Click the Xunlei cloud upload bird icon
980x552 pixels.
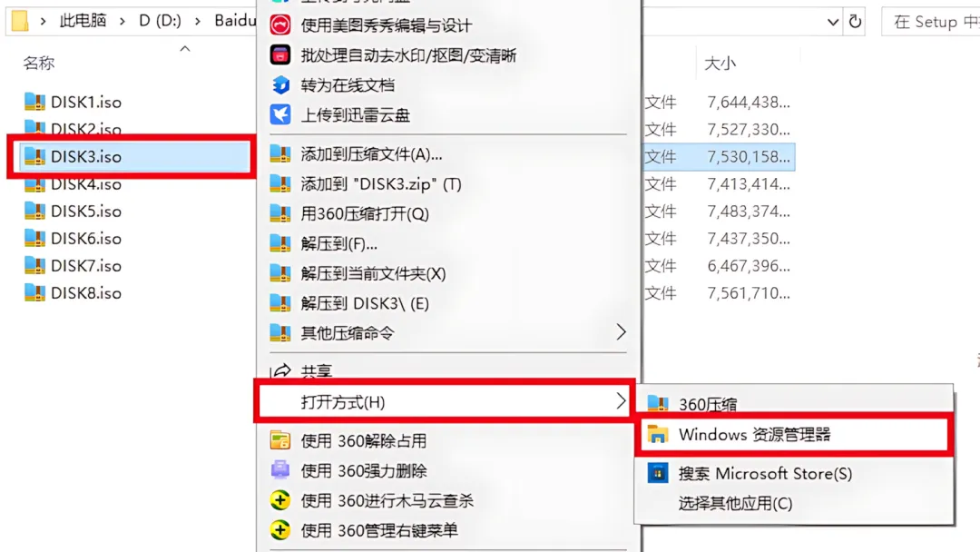tap(280, 115)
